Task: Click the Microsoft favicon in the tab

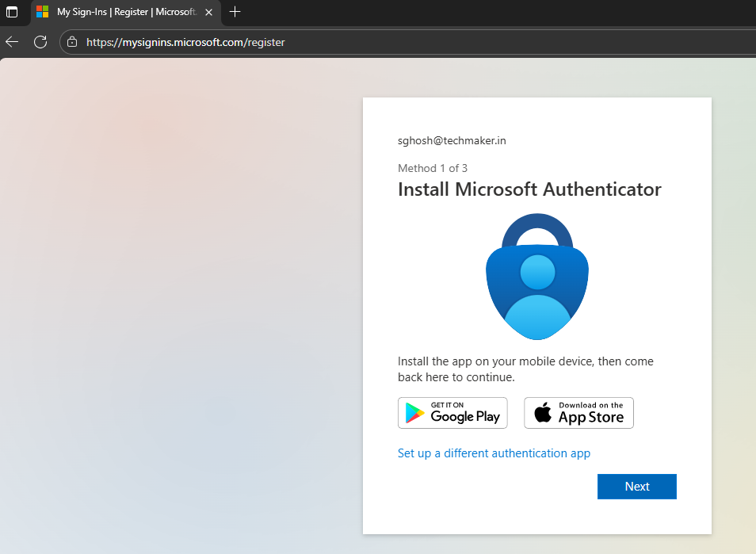Action: click(43, 12)
